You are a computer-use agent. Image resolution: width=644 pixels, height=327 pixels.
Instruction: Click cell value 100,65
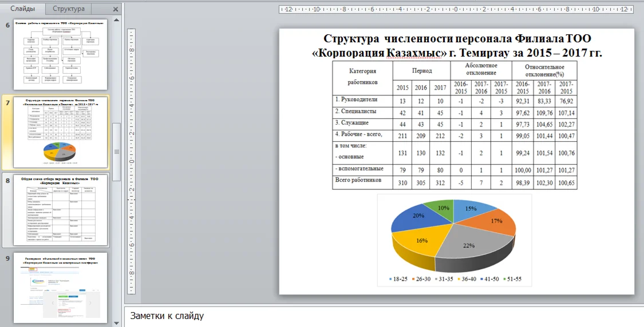tap(566, 183)
